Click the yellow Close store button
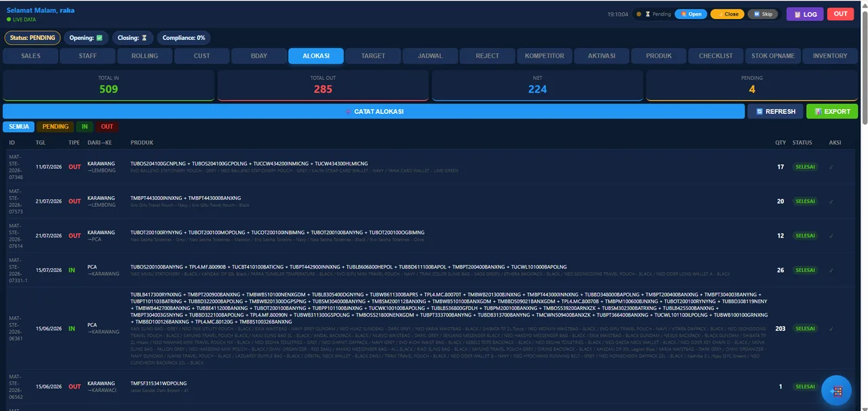The image size is (868, 411). click(x=728, y=14)
